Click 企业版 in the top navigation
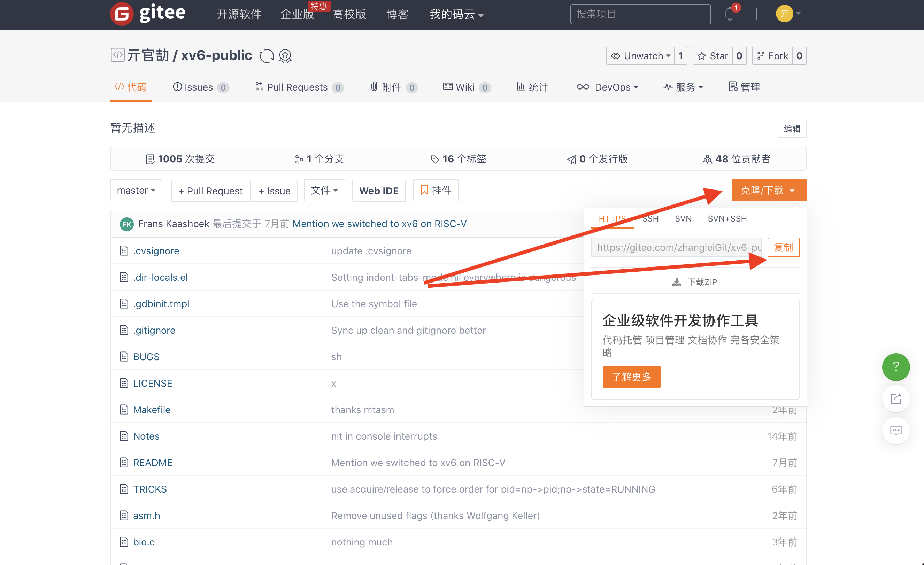The image size is (924, 565). [x=297, y=14]
